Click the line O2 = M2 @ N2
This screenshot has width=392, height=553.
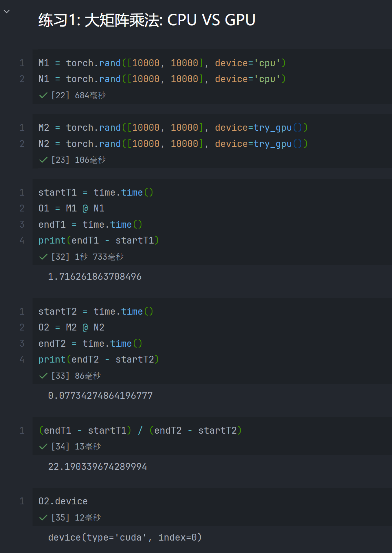(71, 327)
